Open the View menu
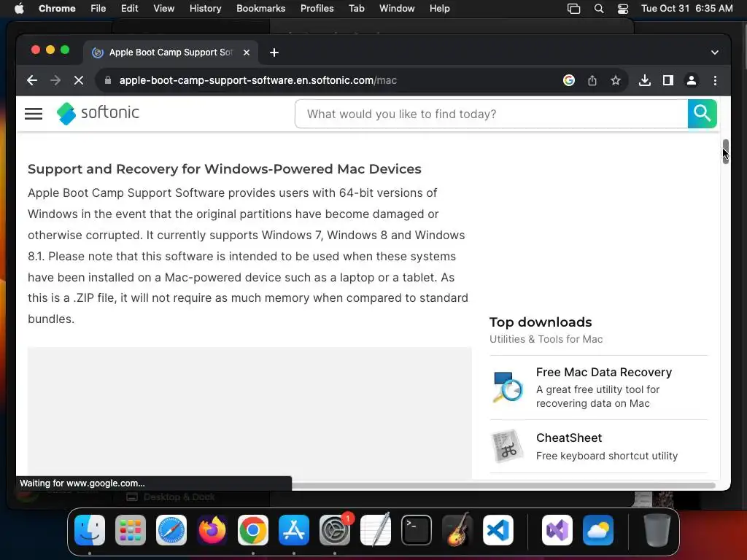 [x=163, y=8]
